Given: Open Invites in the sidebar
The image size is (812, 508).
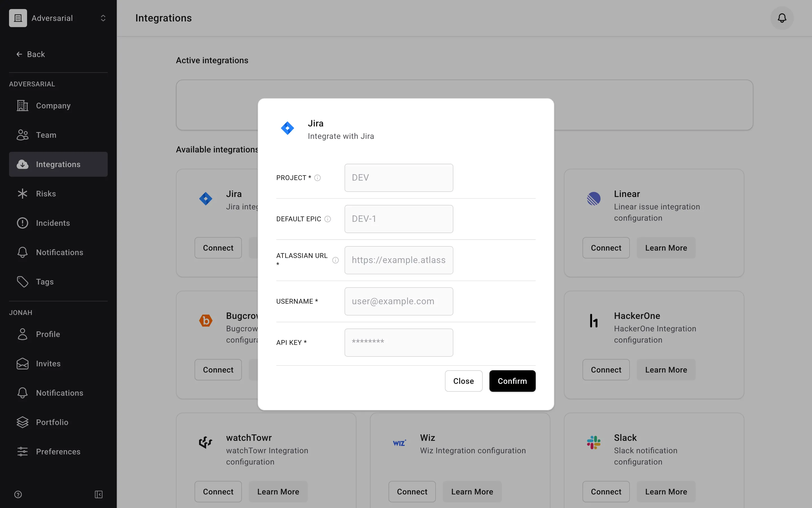Looking at the screenshot, I should [x=58, y=364].
